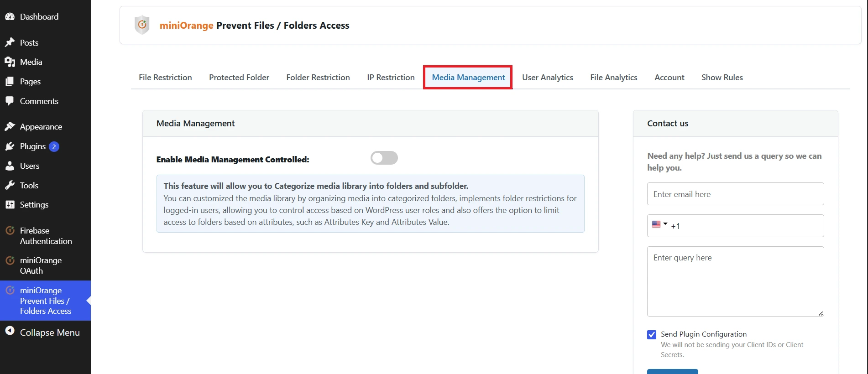This screenshot has width=868, height=374.
Task: Open Firebase Authentication menu item
Action: (45, 236)
